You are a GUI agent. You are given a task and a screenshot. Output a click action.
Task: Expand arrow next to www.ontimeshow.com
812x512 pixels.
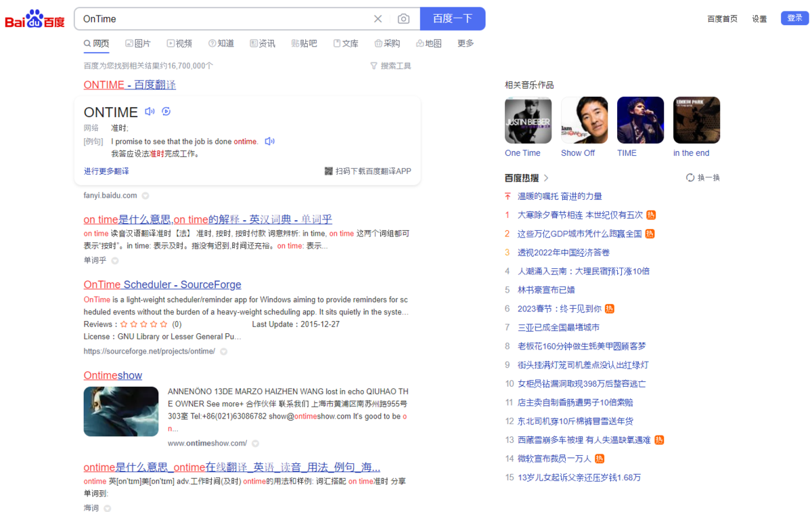point(255,444)
